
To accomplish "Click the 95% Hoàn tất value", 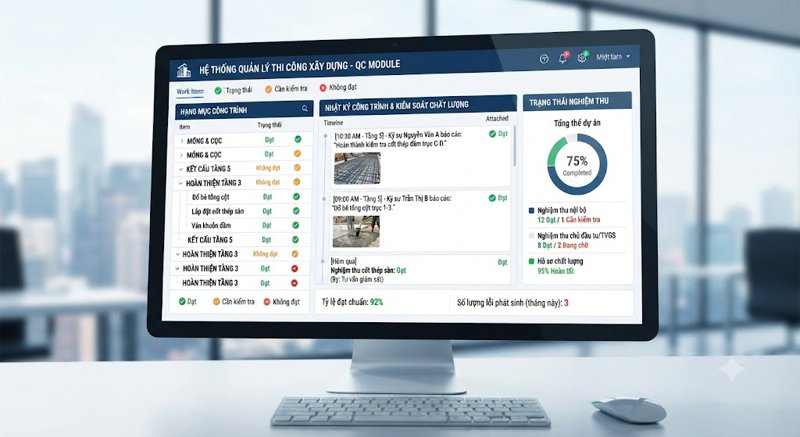I will pyautogui.click(x=556, y=271).
